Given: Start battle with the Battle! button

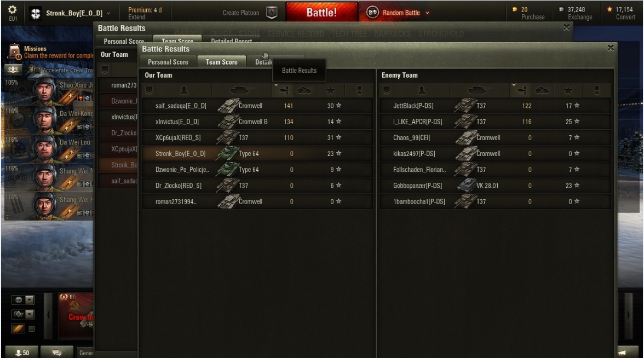Looking at the screenshot, I should [321, 12].
